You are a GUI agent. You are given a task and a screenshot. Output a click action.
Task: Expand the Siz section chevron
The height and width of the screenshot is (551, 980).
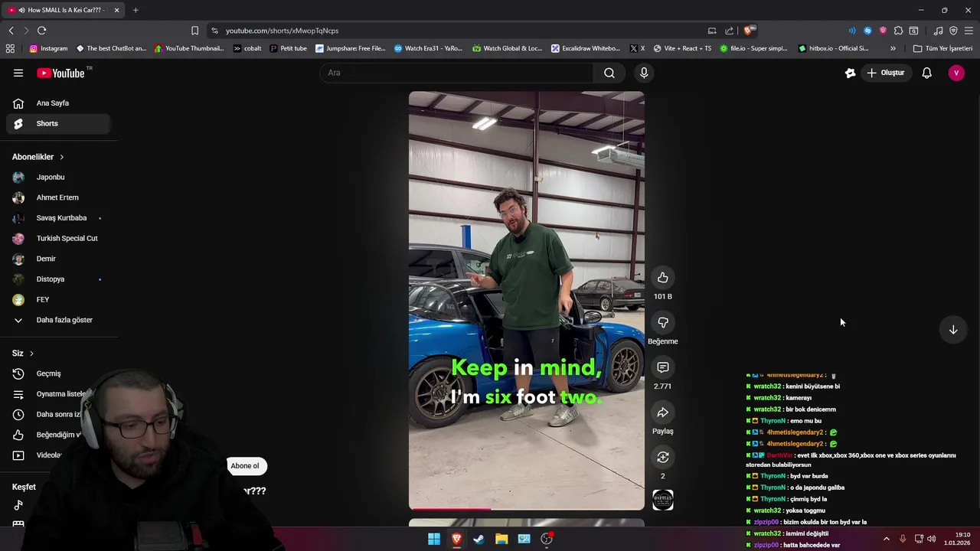click(31, 354)
